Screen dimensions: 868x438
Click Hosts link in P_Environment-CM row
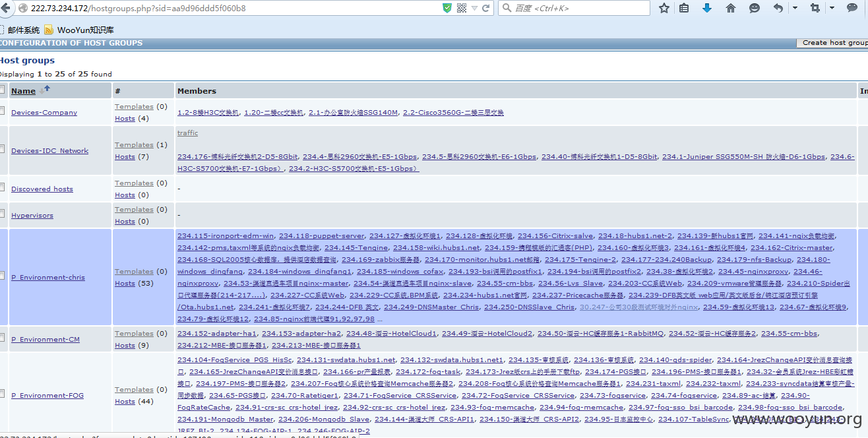click(125, 346)
